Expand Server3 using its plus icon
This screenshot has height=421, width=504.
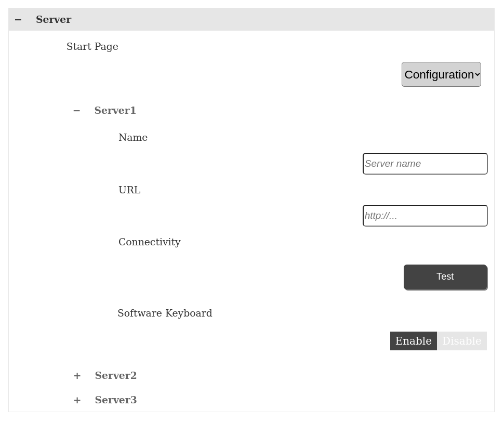click(77, 400)
